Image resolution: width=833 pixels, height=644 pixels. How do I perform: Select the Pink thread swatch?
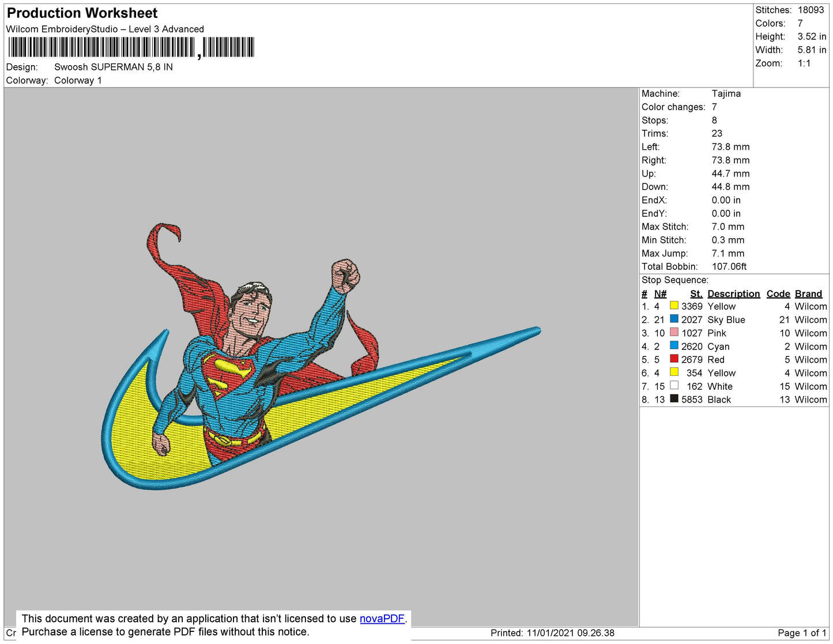pos(674,332)
